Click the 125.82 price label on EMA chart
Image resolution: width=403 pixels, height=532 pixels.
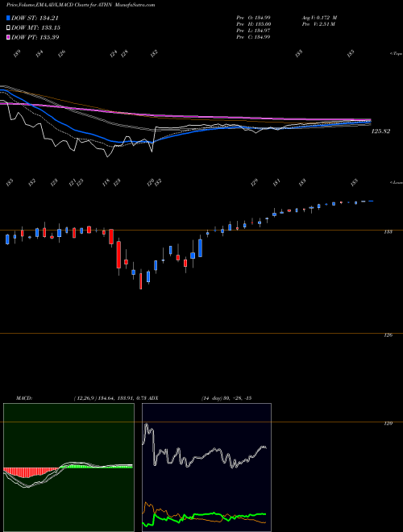[380, 131]
